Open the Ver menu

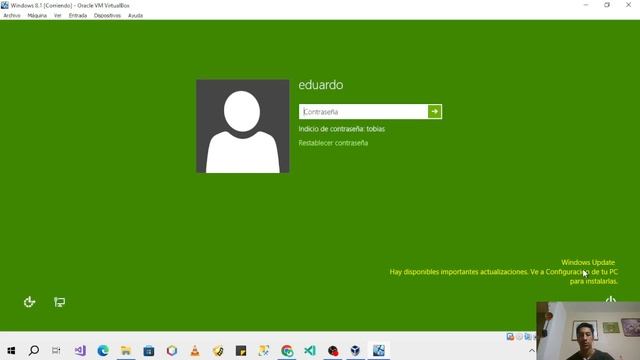[58, 16]
